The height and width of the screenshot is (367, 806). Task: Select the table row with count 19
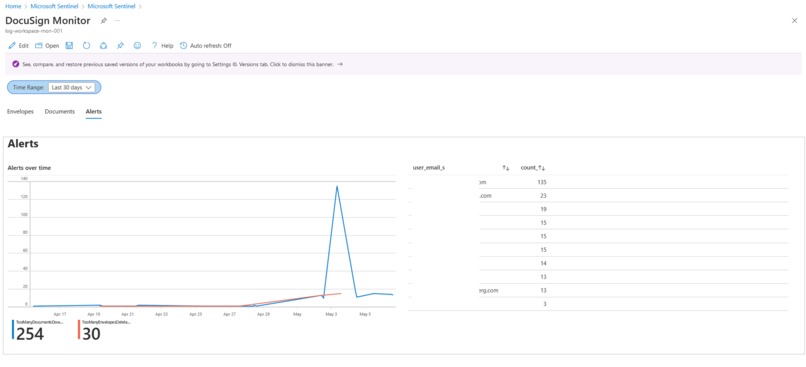click(598, 209)
